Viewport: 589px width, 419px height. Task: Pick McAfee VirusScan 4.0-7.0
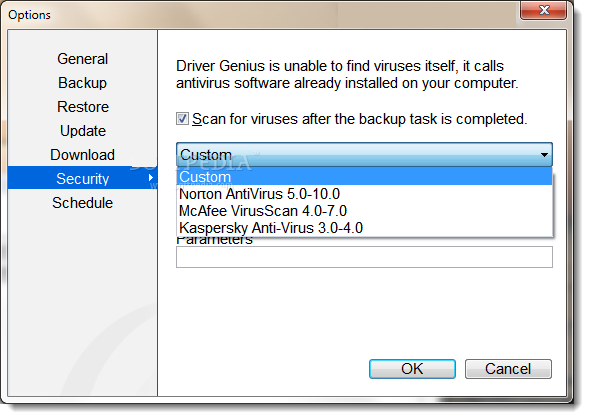(364, 211)
